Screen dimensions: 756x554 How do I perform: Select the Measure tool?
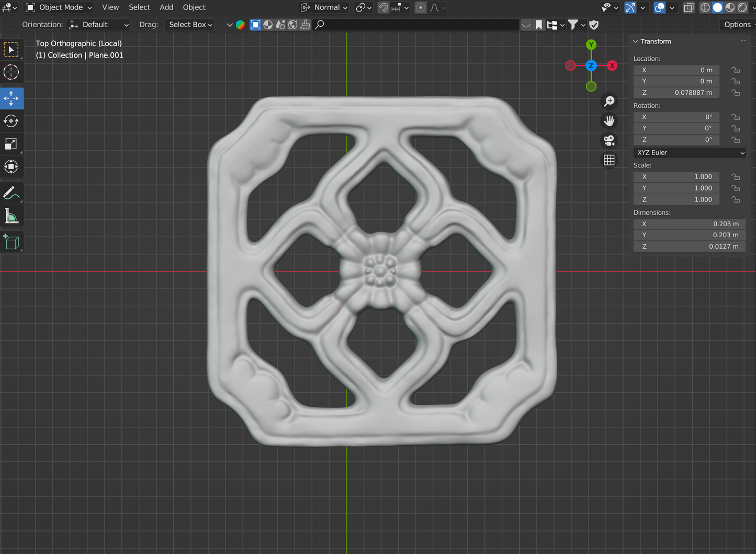[11, 216]
